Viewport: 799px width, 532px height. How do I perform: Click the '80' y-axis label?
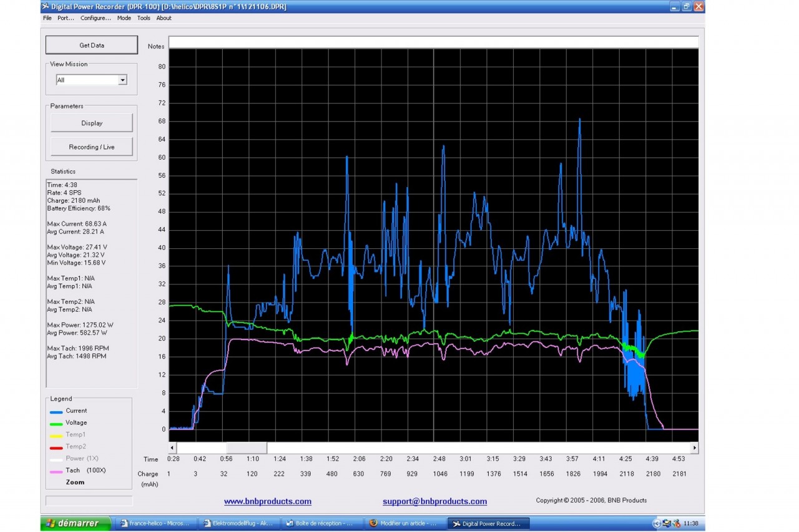pos(162,66)
